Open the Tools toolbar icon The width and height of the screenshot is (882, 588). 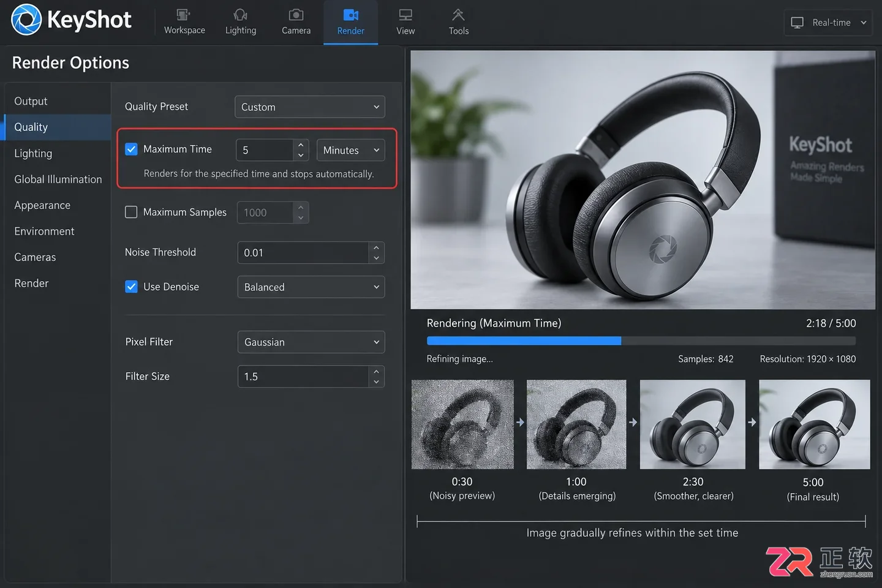tap(458, 22)
